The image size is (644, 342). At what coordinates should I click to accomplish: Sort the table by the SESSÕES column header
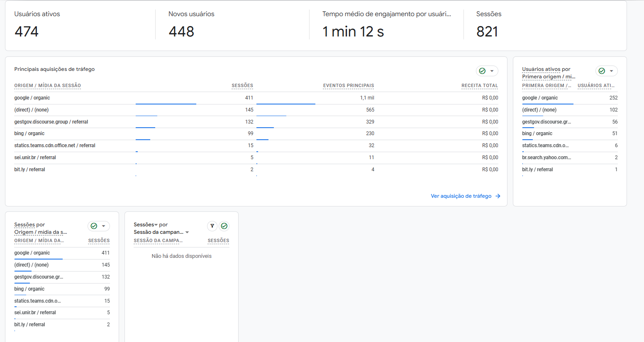(242, 85)
